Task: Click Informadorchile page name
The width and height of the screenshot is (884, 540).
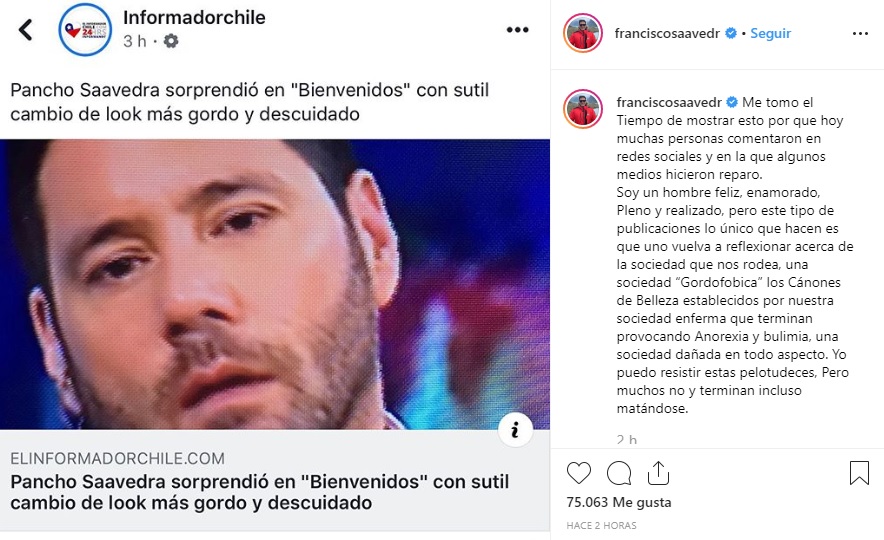Action: pos(194,17)
